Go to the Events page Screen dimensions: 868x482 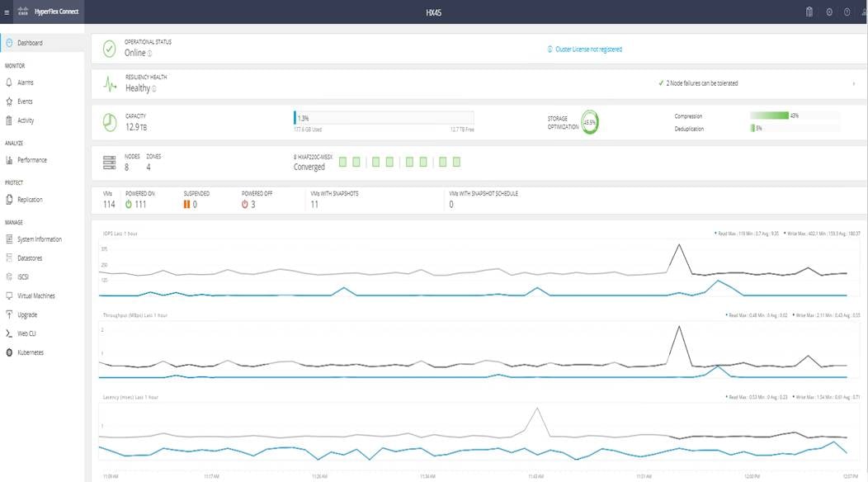click(25, 102)
